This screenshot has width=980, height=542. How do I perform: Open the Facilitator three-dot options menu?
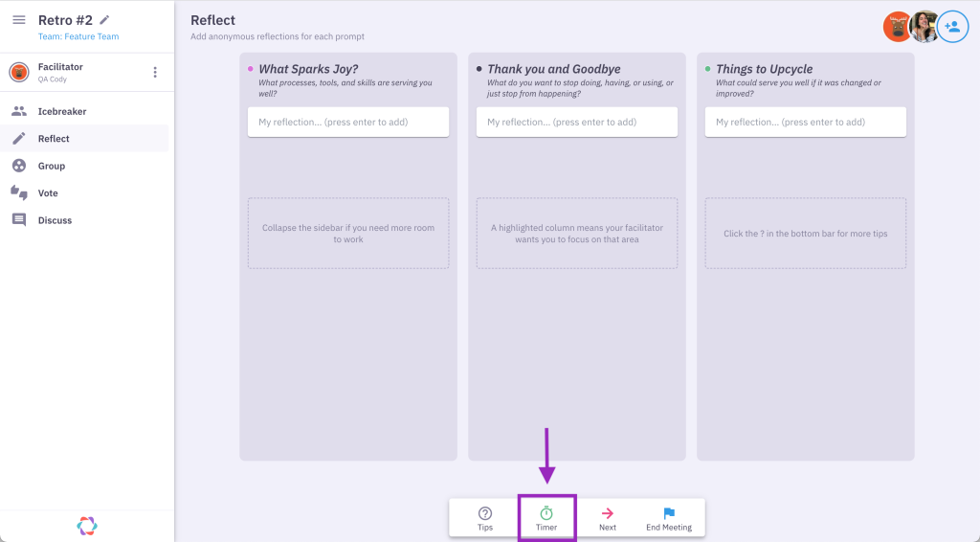coord(155,73)
